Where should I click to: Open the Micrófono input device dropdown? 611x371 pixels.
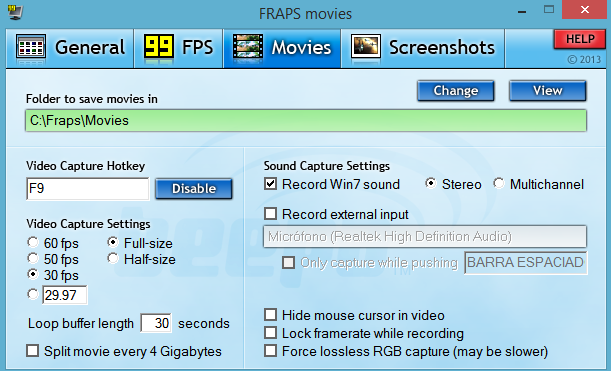coord(425,237)
